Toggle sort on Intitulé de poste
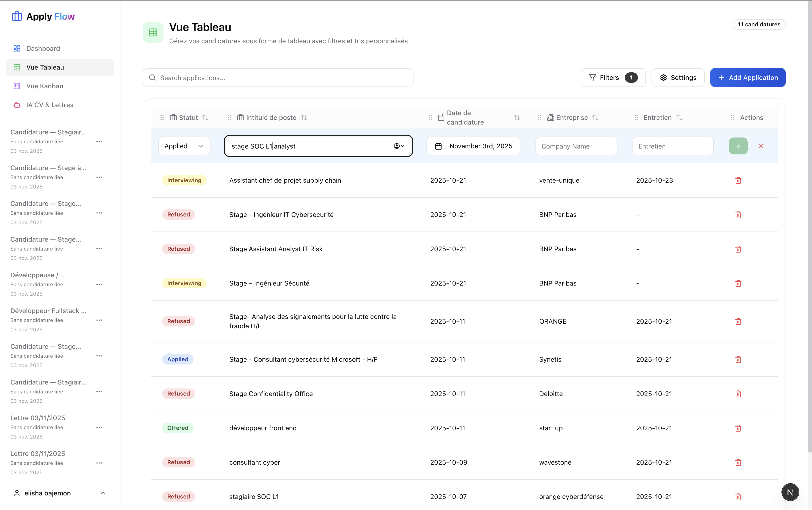 click(x=304, y=117)
